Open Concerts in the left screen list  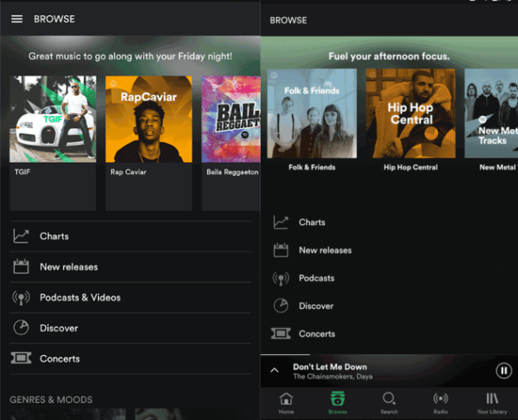(x=130, y=359)
